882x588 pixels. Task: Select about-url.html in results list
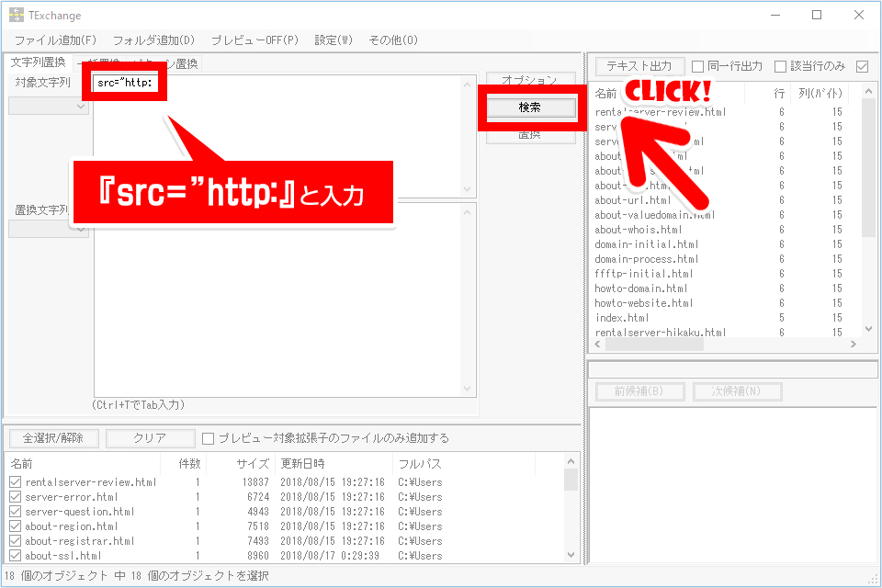pyautogui.click(x=633, y=200)
